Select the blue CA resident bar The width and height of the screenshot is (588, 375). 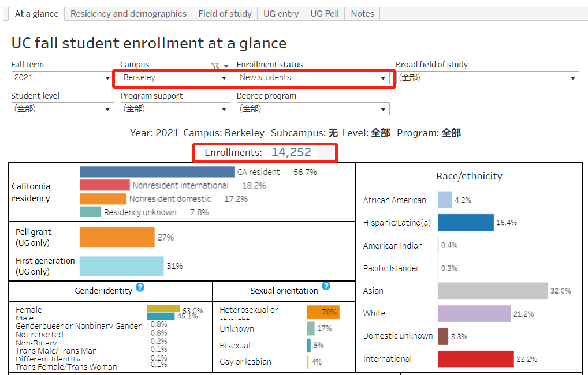(157, 172)
